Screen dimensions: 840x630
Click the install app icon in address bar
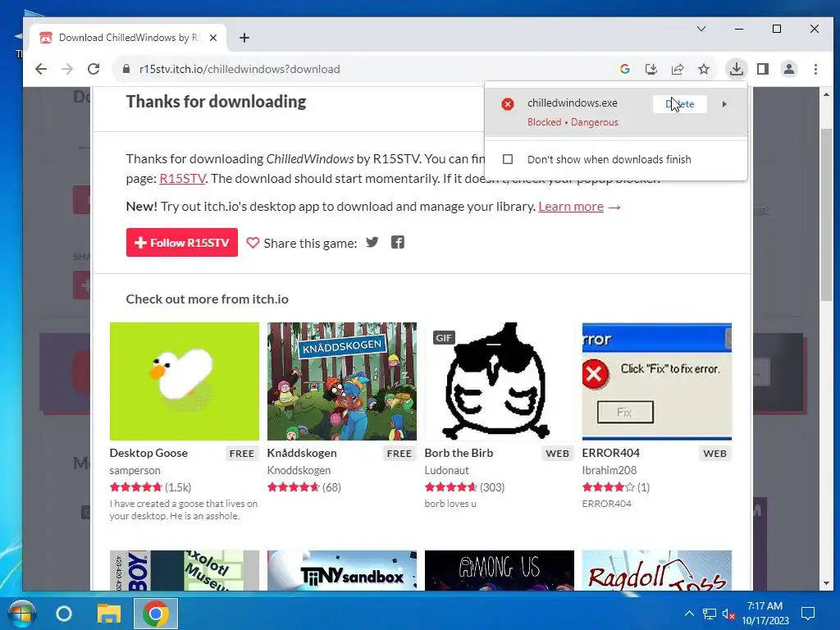[651, 69]
